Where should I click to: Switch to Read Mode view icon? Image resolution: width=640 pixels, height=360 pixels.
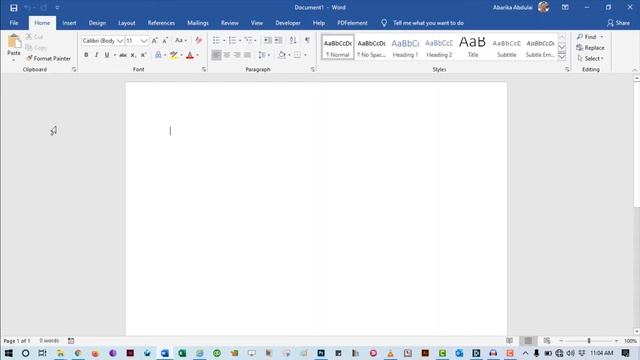pos(510,341)
